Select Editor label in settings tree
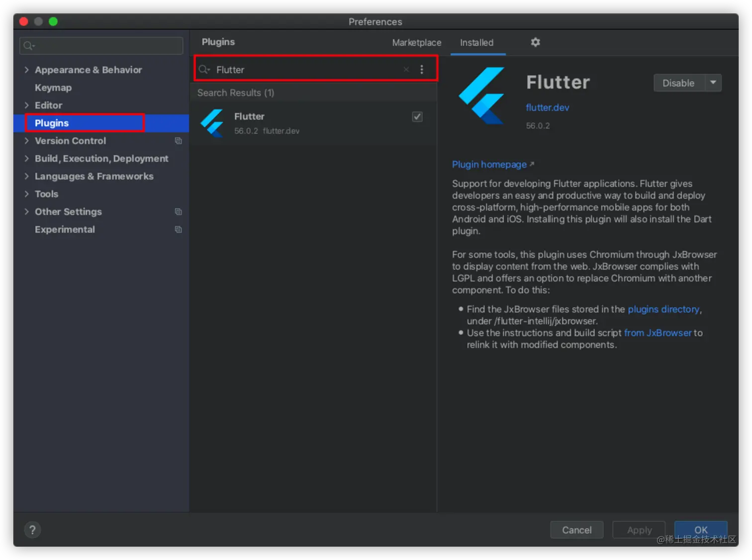 click(48, 105)
